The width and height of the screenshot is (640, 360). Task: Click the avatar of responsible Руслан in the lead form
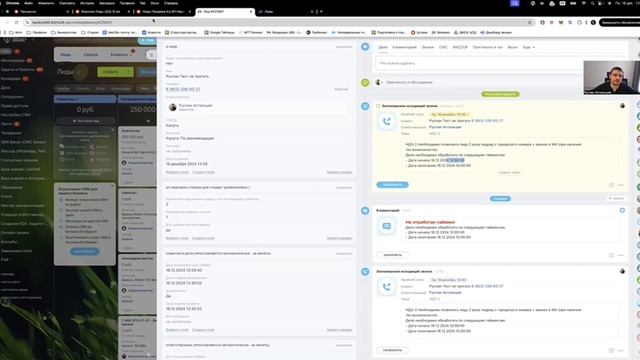click(173, 107)
